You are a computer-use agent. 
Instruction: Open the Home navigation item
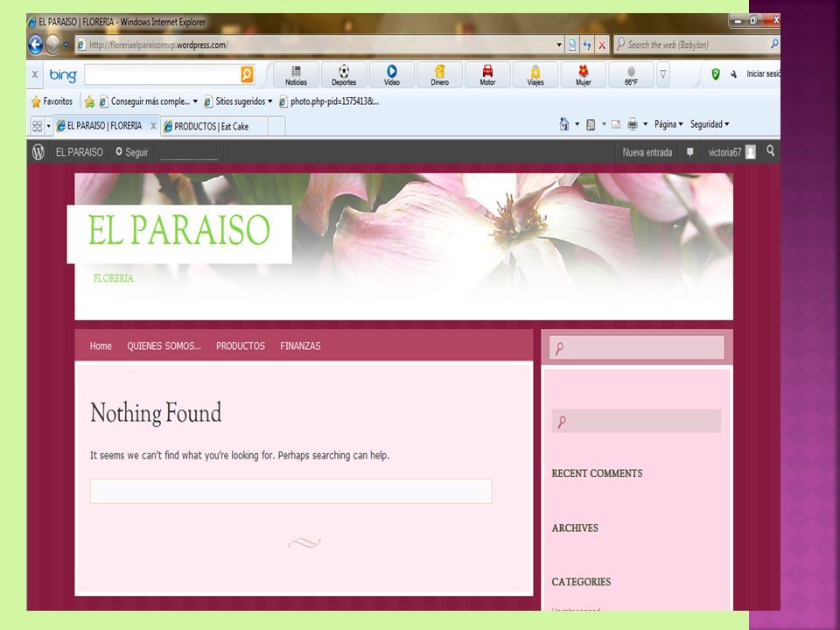[101, 346]
